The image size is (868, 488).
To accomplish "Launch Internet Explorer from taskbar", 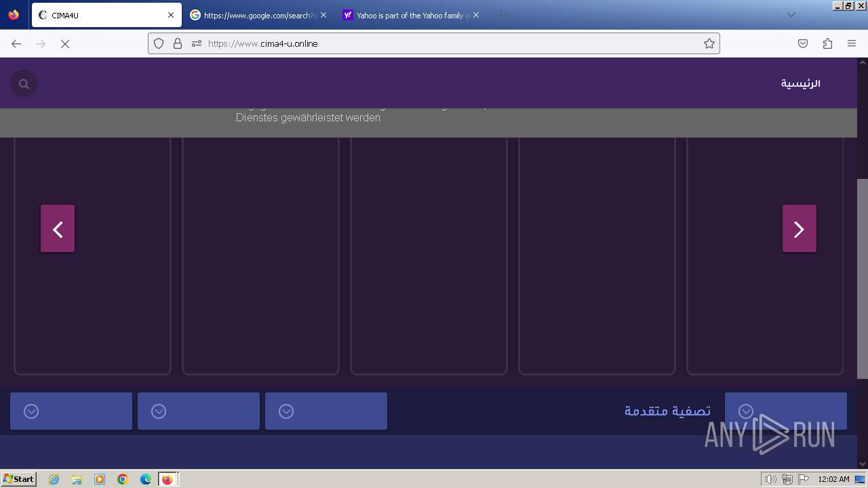I will [x=54, y=479].
